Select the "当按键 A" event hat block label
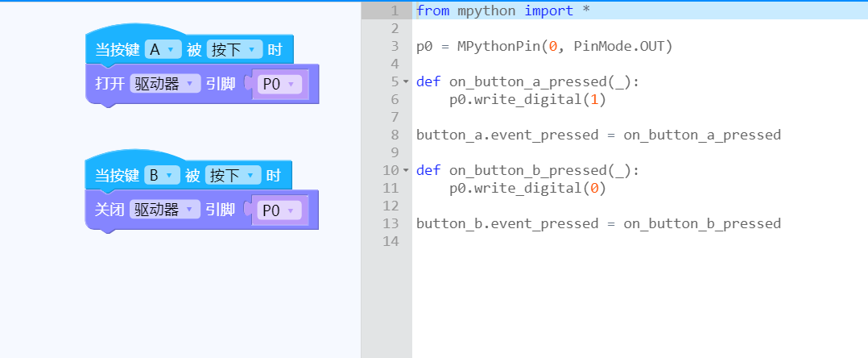 point(114,50)
